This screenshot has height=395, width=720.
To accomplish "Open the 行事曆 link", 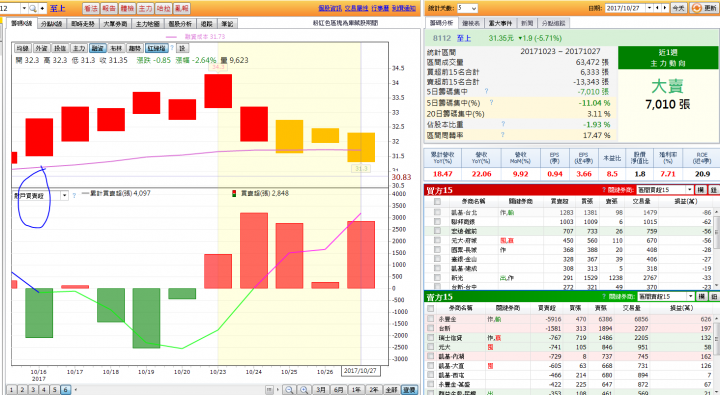I will tap(380, 8).
